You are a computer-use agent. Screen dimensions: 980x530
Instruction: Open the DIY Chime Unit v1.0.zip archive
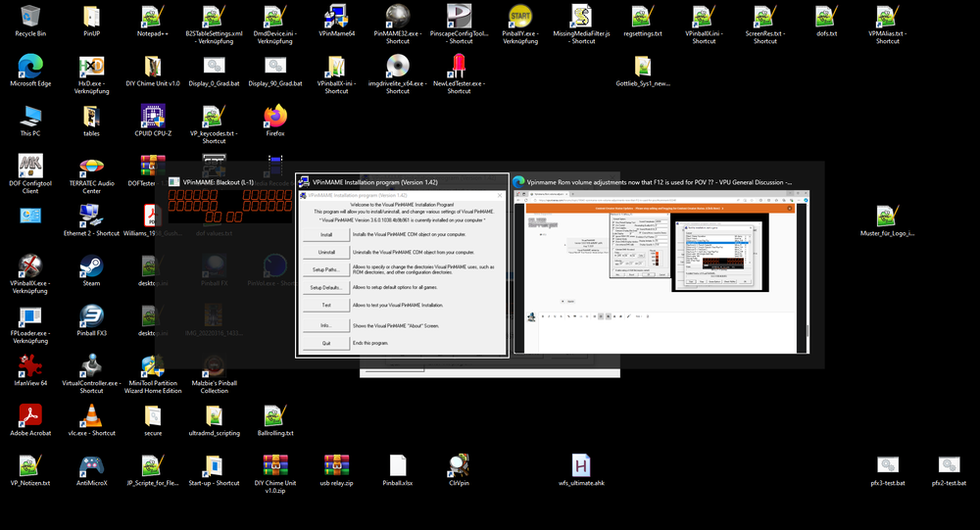275,466
